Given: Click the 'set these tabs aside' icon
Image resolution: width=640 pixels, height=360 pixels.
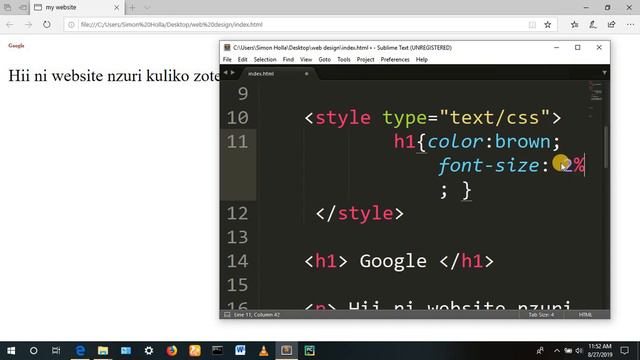Looking at the screenshot, I should (x=23, y=7).
